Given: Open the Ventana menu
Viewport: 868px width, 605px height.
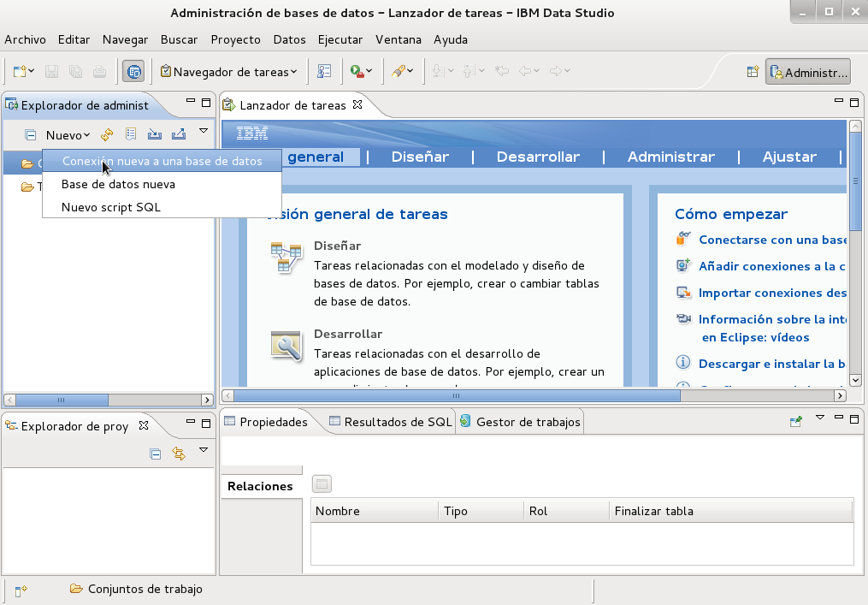Looking at the screenshot, I should (x=398, y=39).
